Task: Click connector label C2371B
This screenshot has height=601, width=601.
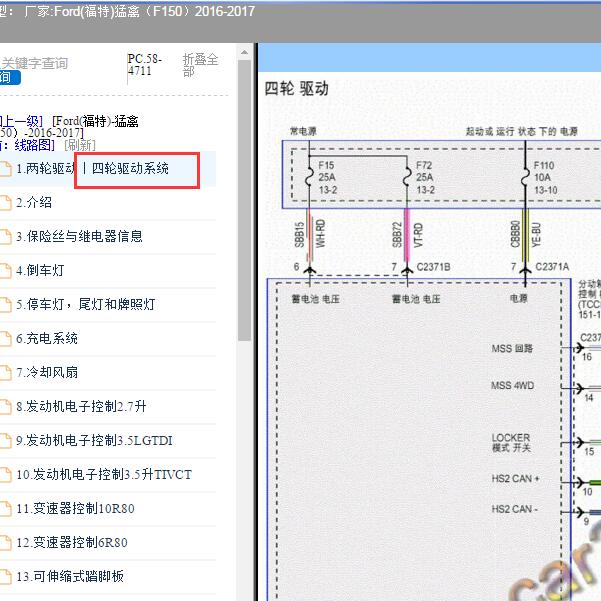Action: tap(433, 267)
